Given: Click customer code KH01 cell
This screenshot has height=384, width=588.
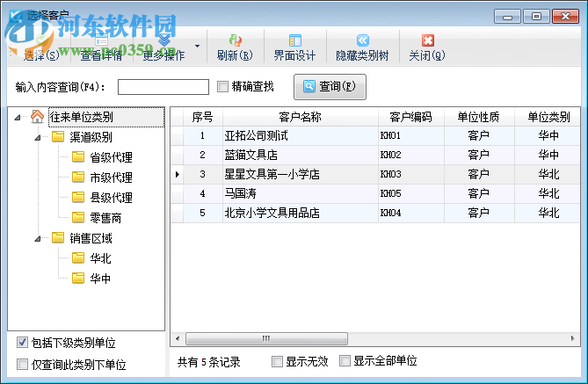Looking at the screenshot, I should tap(411, 135).
